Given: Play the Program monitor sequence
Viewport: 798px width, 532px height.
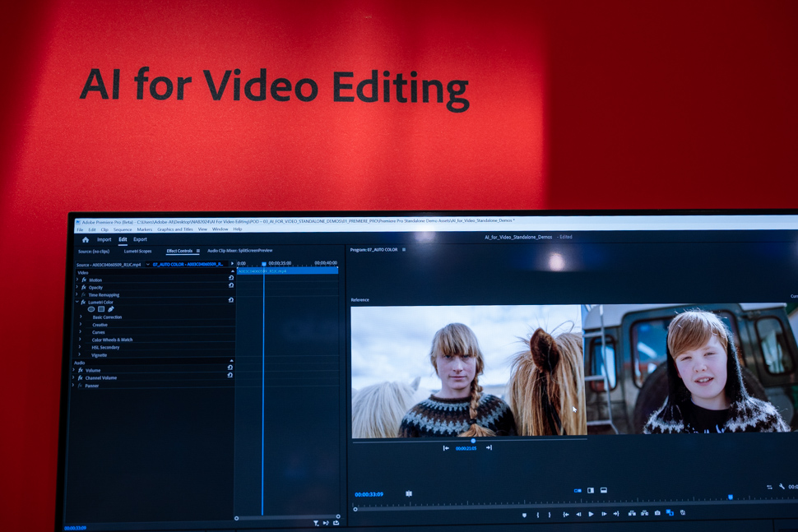Looking at the screenshot, I should pos(591,514).
